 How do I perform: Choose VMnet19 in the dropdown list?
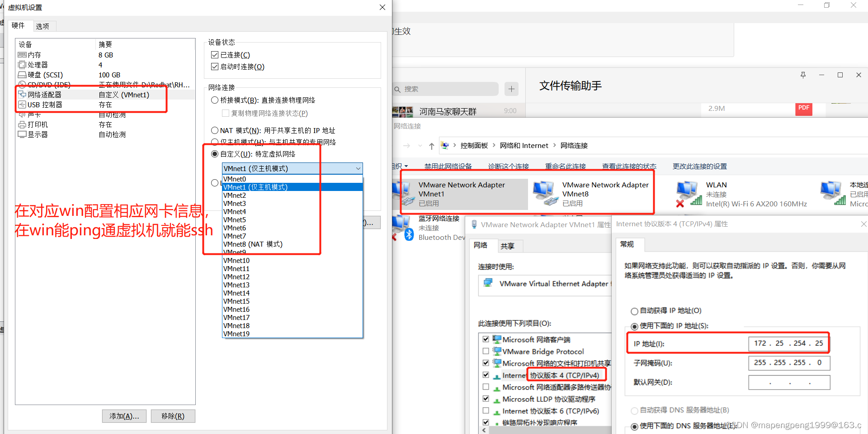pyautogui.click(x=292, y=334)
